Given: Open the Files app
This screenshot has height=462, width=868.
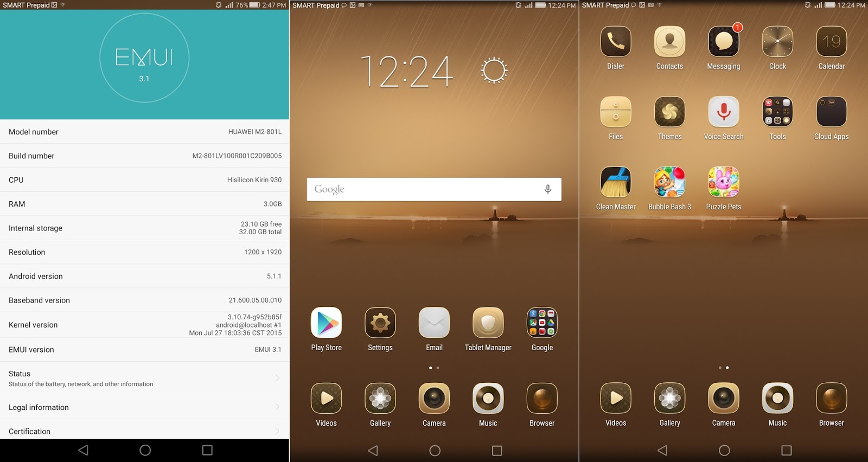Looking at the screenshot, I should [616, 112].
